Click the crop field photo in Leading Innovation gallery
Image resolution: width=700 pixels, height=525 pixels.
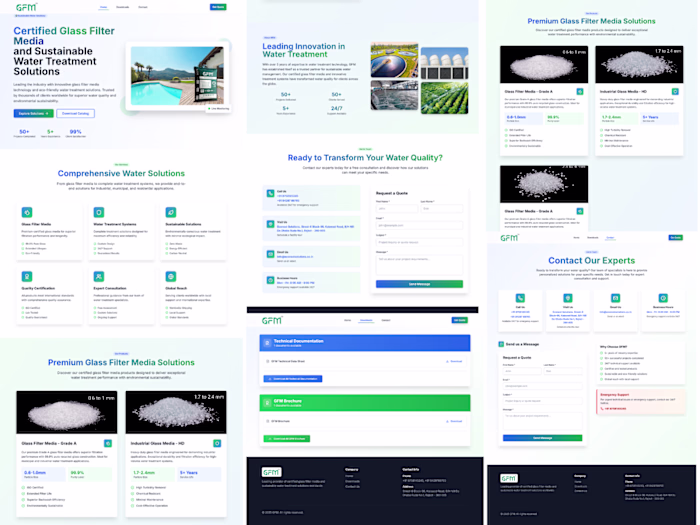(444, 98)
